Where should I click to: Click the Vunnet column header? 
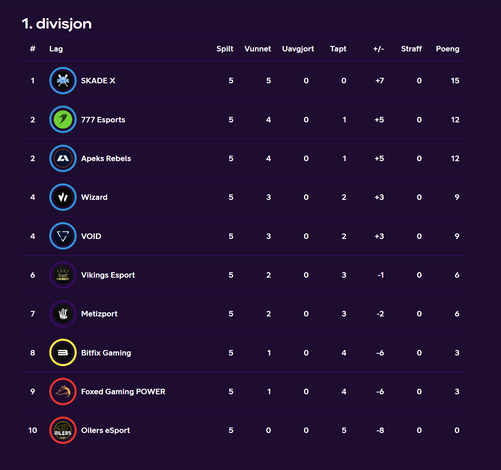click(257, 49)
